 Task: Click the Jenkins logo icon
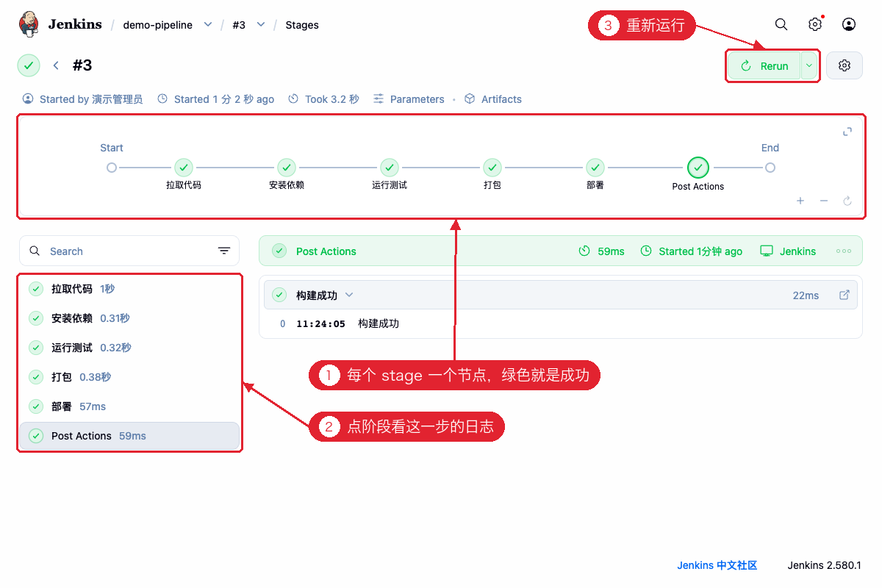pos(29,24)
